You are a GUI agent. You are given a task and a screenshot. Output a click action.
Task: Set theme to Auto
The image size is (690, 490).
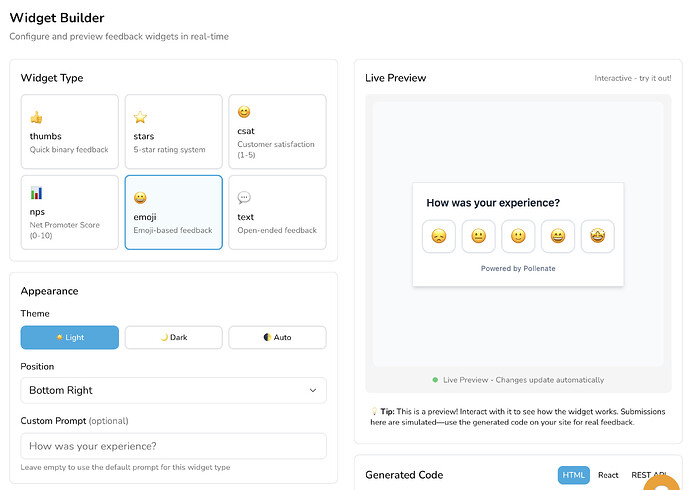pos(278,337)
